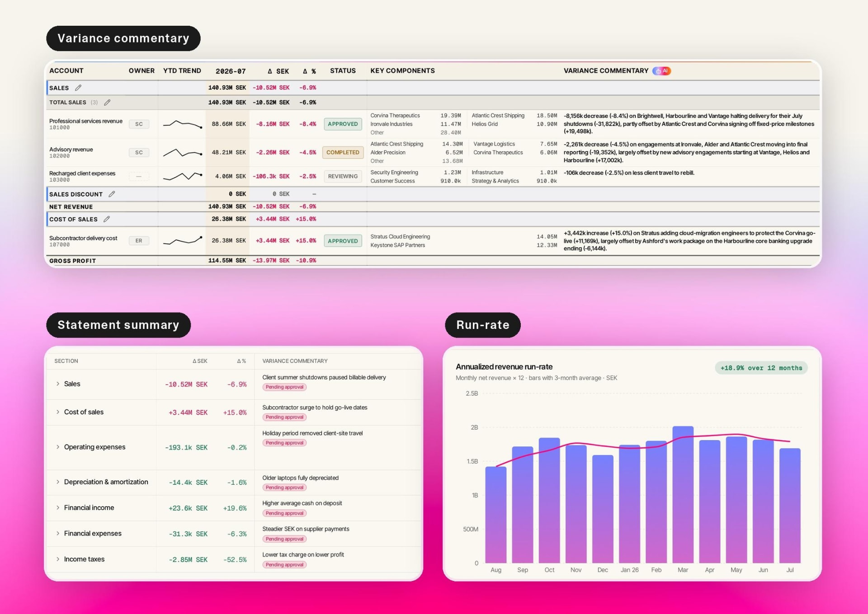Click Pending approval under Subcontractor surge commentary
Screen dimensions: 868x614
284,417
